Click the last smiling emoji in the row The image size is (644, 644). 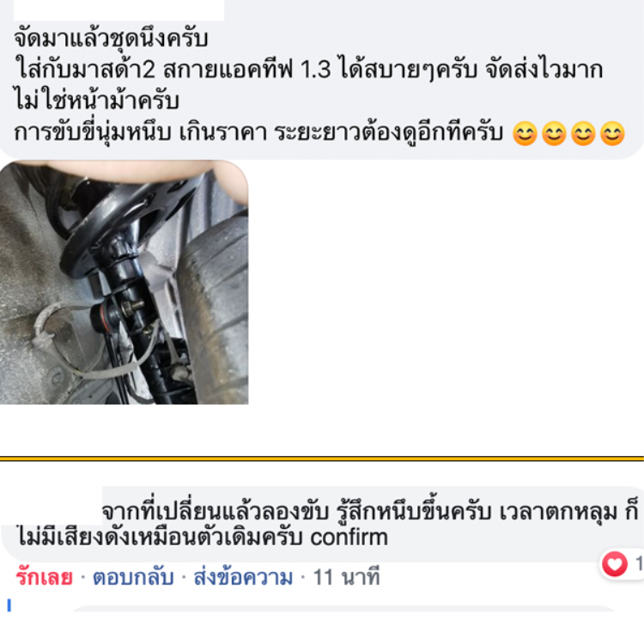612,133
